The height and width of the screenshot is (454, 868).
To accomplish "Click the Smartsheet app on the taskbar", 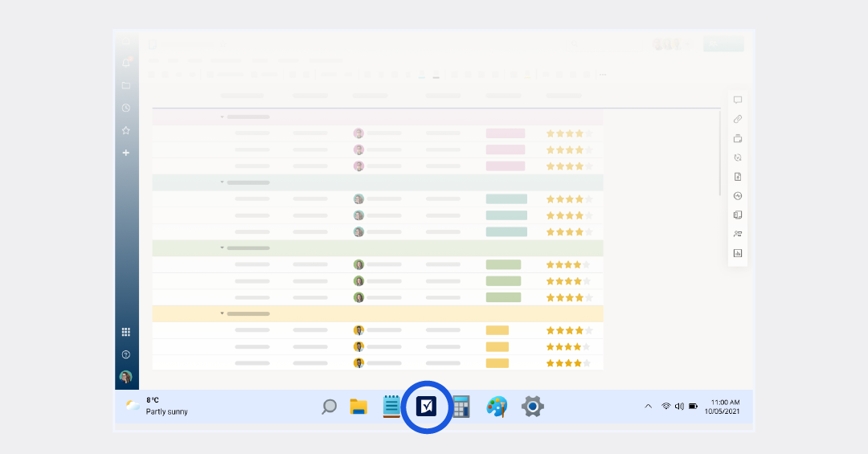I will 427,407.
